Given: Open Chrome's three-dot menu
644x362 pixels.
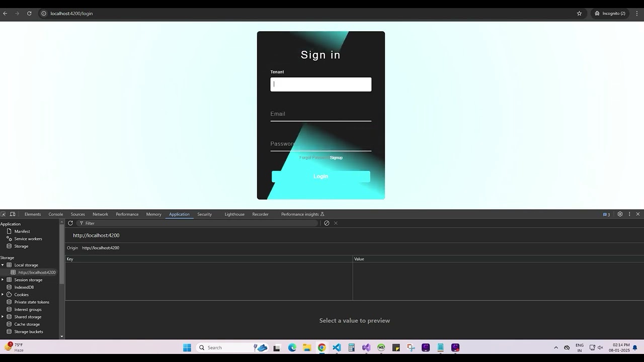Looking at the screenshot, I should click(x=637, y=14).
